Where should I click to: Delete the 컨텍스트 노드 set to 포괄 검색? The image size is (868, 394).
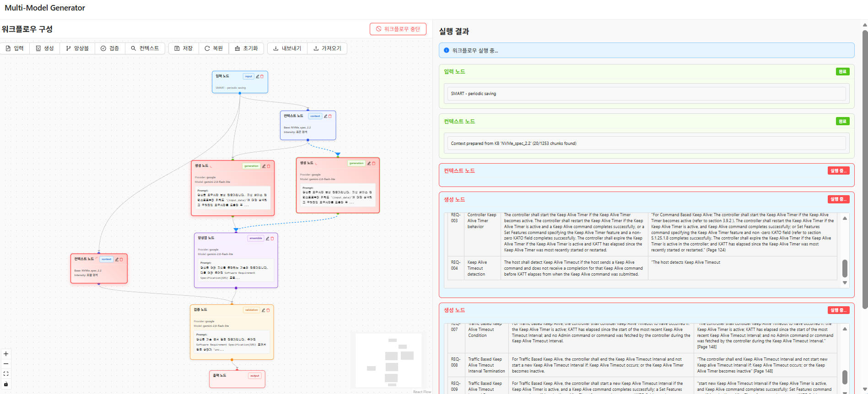point(121,259)
